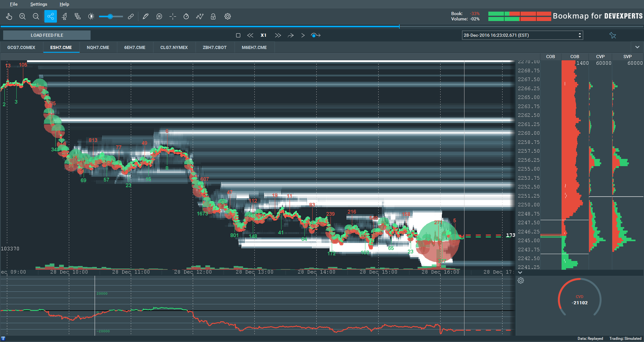Switch to the GCG7.COMEX tab
Viewport: 644px width, 342px height.
(21, 47)
